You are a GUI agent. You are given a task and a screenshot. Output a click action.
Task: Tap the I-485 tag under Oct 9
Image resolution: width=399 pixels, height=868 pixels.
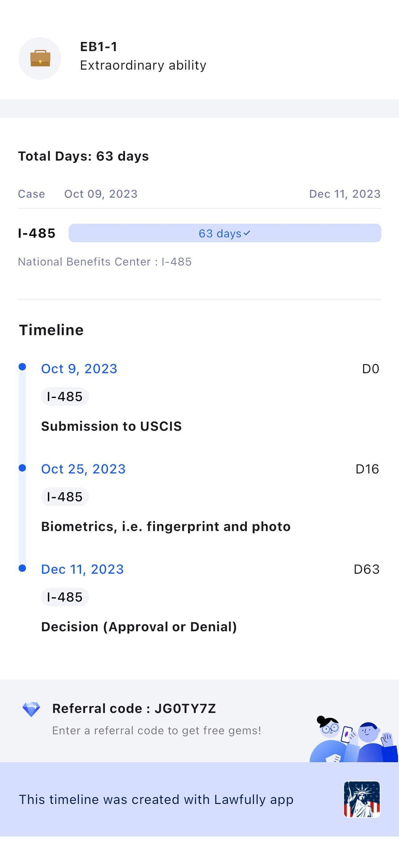(65, 397)
